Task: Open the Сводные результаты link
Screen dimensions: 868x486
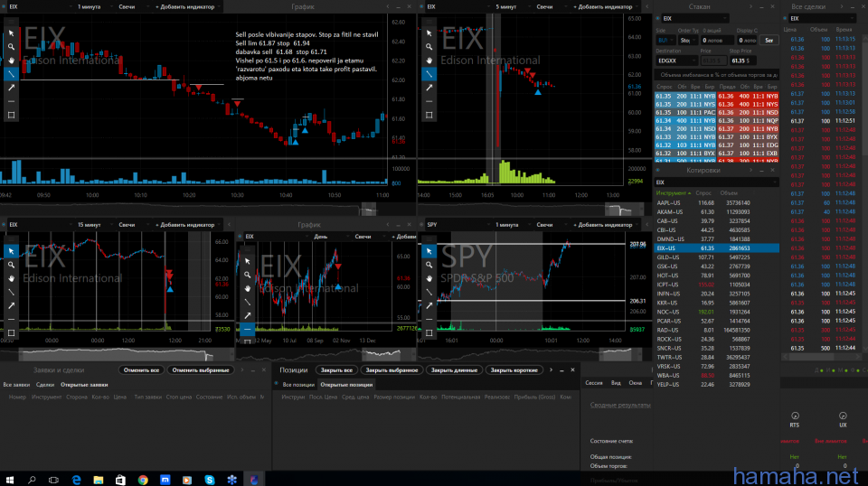Action: [x=620, y=405]
